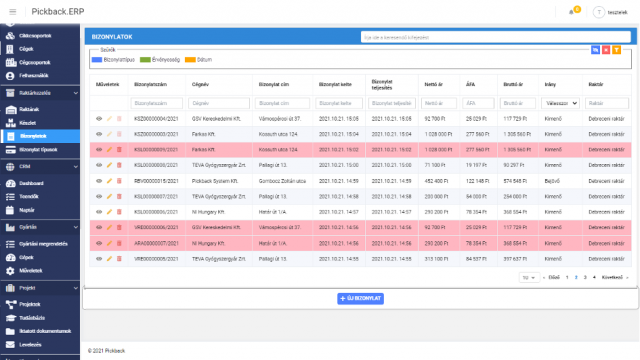
Task: Open the notifications bell
Action: pyautogui.click(x=571, y=12)
